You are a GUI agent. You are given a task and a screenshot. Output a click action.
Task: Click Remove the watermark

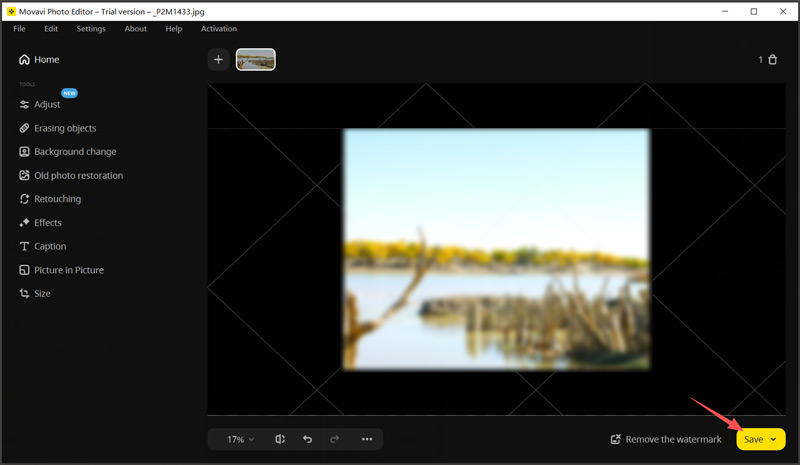[666, 439]
